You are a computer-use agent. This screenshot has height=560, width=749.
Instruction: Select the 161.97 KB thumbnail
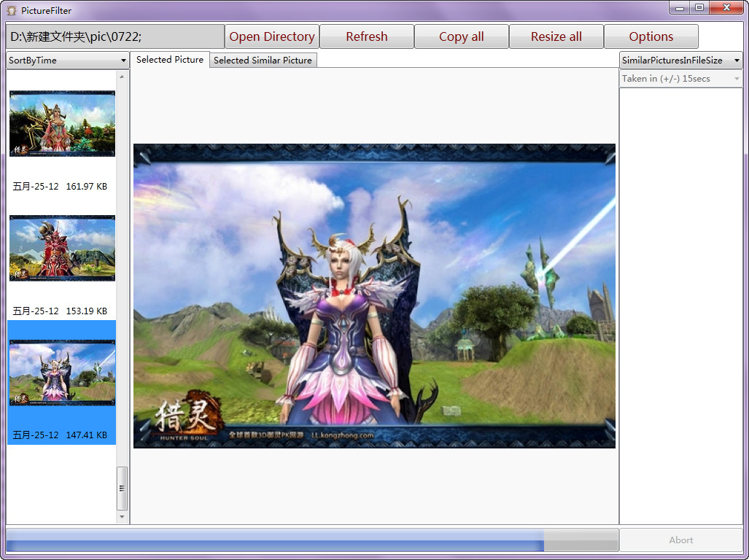(62, 124)
